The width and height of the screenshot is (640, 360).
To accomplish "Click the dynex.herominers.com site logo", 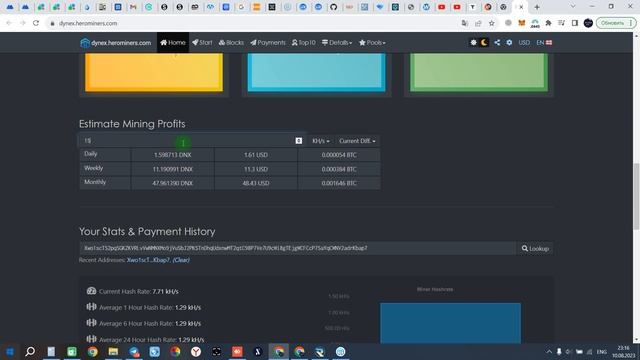I will tap(116, 42).
